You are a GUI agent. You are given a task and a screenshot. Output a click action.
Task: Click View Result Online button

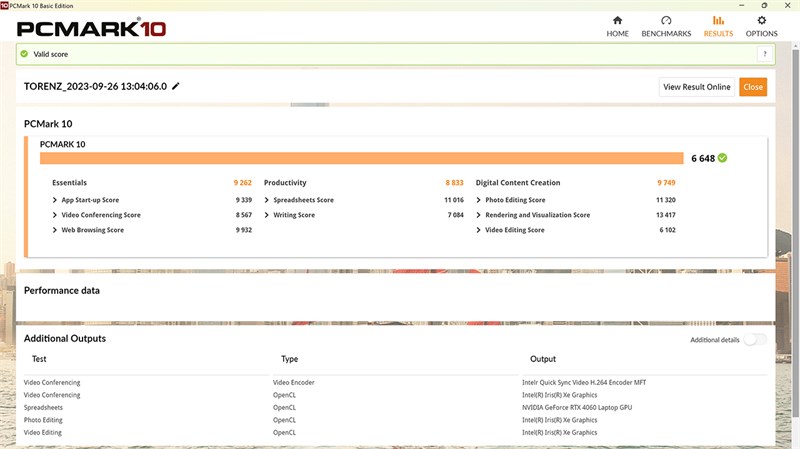tap(696, 87)
